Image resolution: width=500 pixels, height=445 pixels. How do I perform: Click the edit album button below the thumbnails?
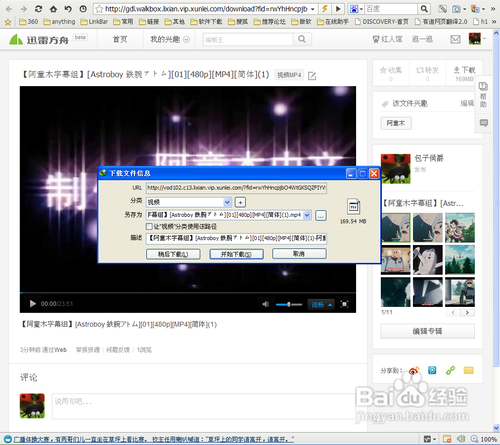pyautogui.click(x=428, y=331)
